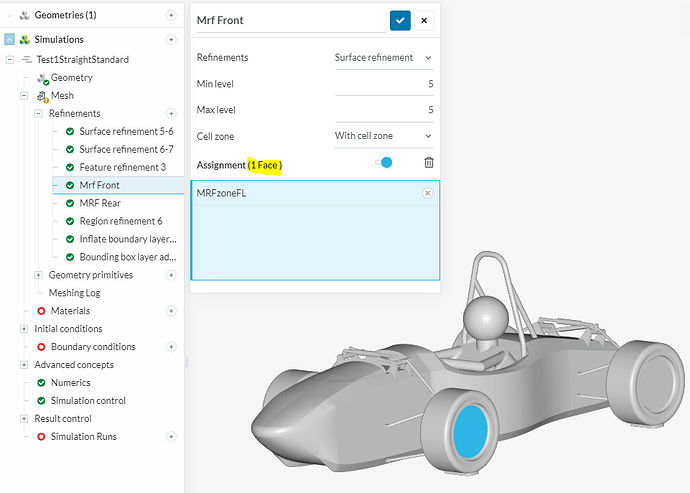Viewport: 690px width, 493px height.
Task: Expand the Result control node
Action: tap(24, 419)
